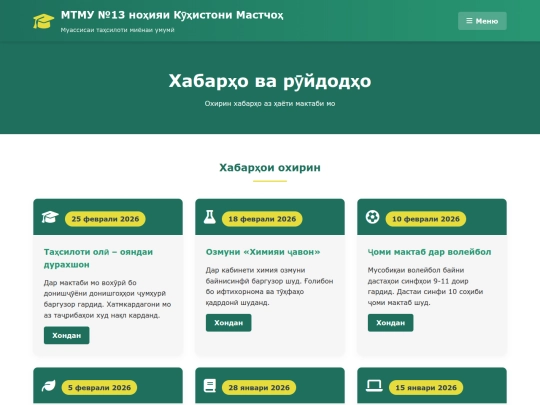This screenshot has width=540, height=405.
Task: Click the subtitle Охирин хабарҳо аз ҳаёти мактаби мо
Action: click(270, 104)
